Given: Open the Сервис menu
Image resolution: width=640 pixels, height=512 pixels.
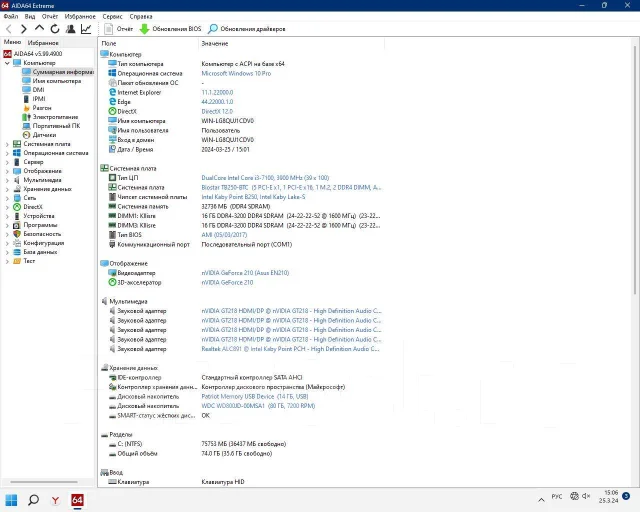Looking at the screenshot, I should [112, 16].
